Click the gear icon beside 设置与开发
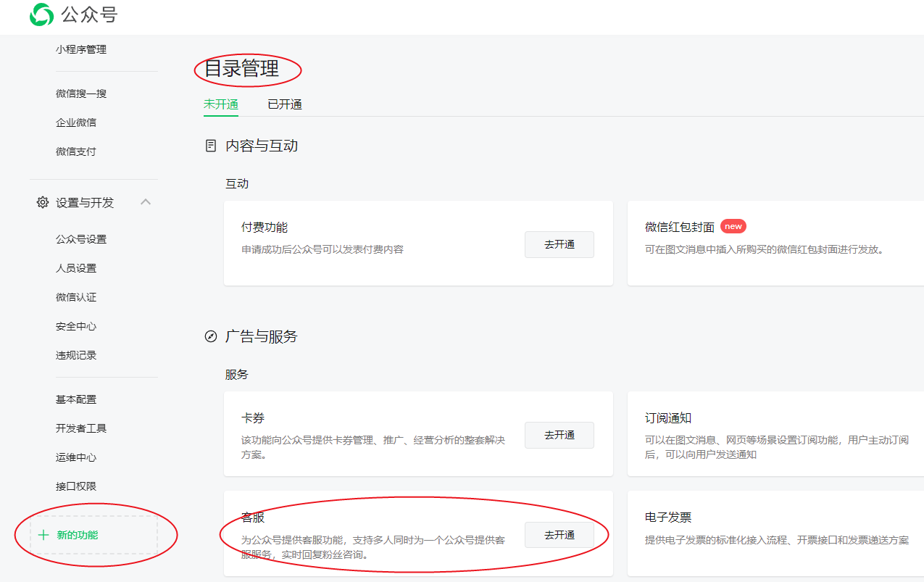The height and width of the screenshot is (582, 924). pos(43,202)
